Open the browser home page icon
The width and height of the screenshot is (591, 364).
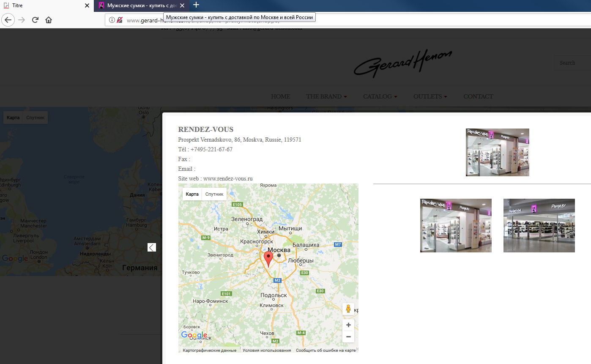pyautogui.click(x=49, y=20)
